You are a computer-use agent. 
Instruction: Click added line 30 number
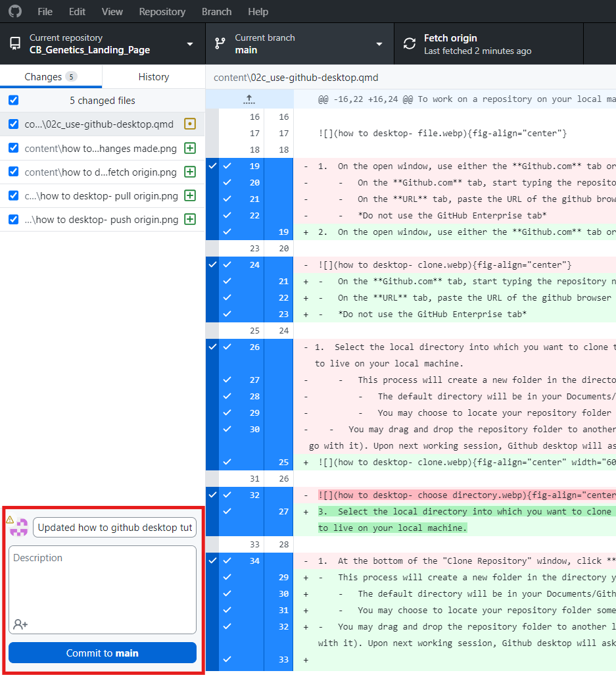point(283,593)
